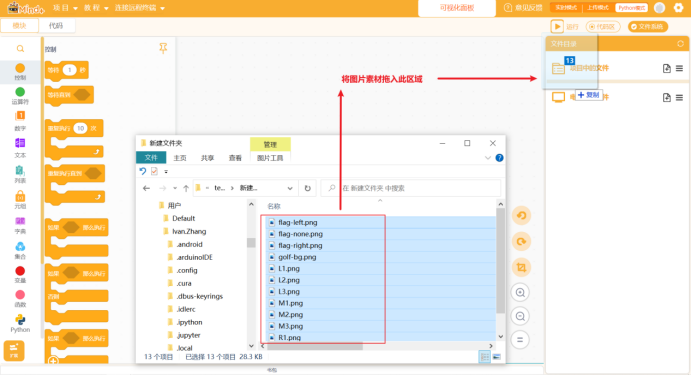Switch to Python模式 mode
This screenshot has width=692, height=375.
(x=632, y=8)
